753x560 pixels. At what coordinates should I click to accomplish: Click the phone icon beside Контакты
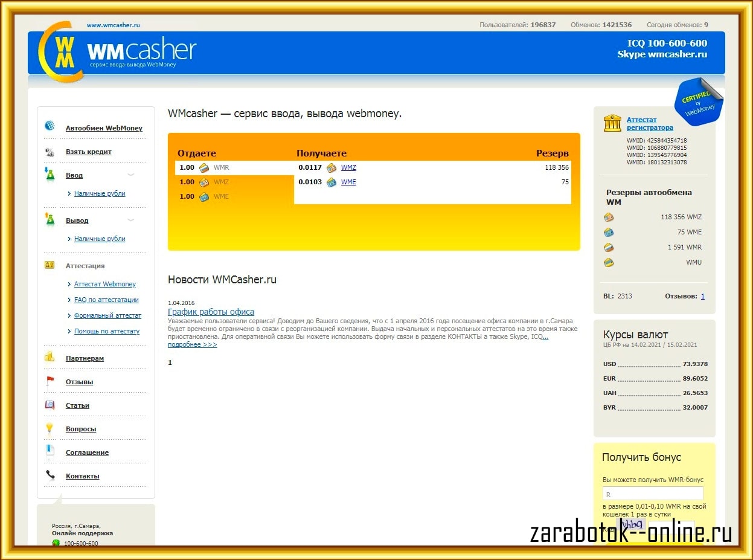tap(50, 475)
